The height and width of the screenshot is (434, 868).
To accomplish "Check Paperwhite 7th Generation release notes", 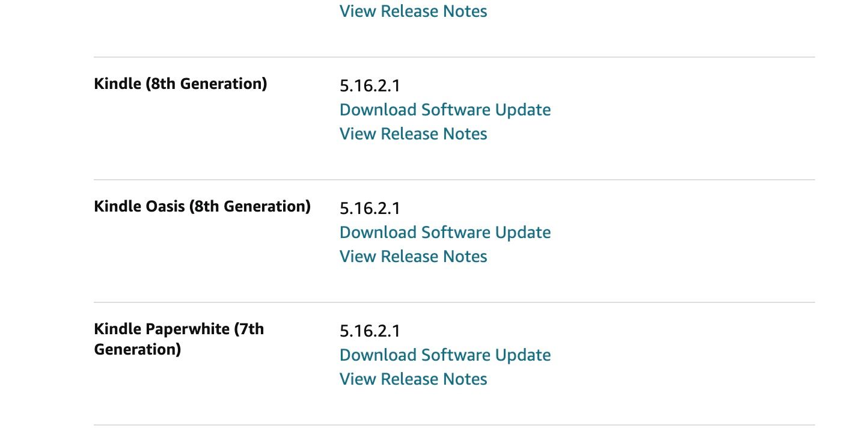I will (413, 379).
